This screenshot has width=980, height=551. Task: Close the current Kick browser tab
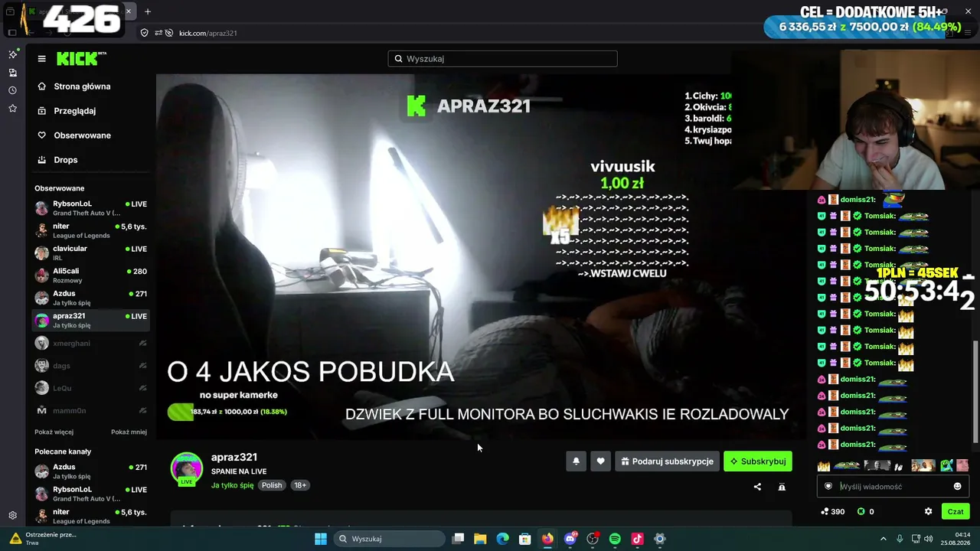tap(129, 11)
